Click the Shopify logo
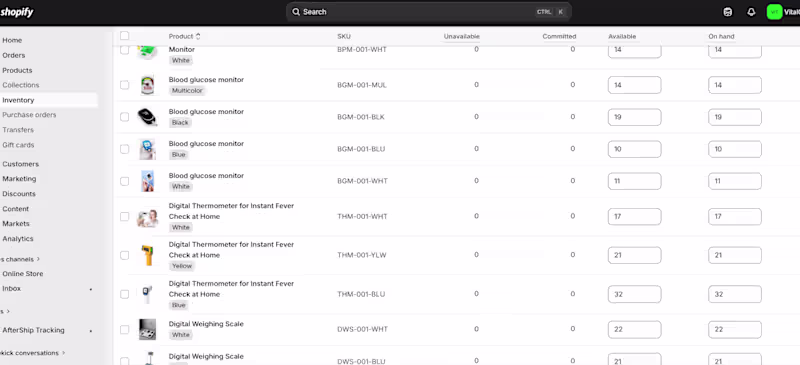 tap(16, 12)
